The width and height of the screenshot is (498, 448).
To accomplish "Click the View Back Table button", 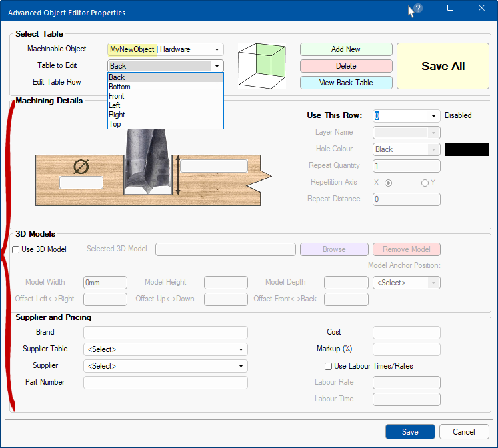I will coord(346,83).
